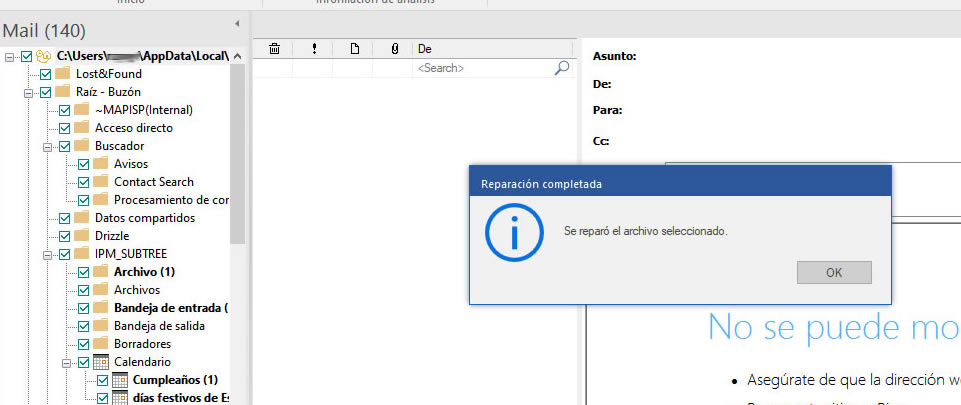Click the Archivos folder icon

(101, 289)
